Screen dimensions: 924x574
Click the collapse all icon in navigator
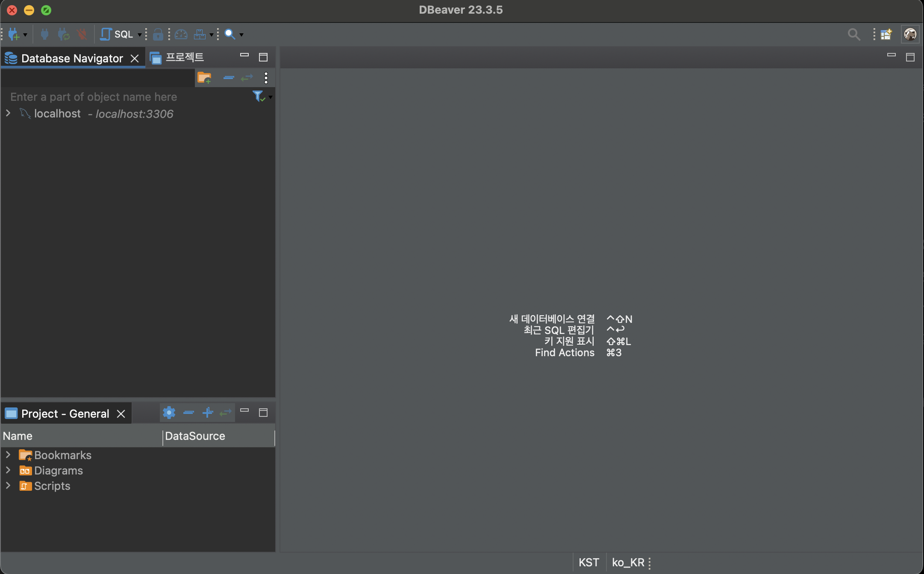pyautogui.click(x=229, y=78)
